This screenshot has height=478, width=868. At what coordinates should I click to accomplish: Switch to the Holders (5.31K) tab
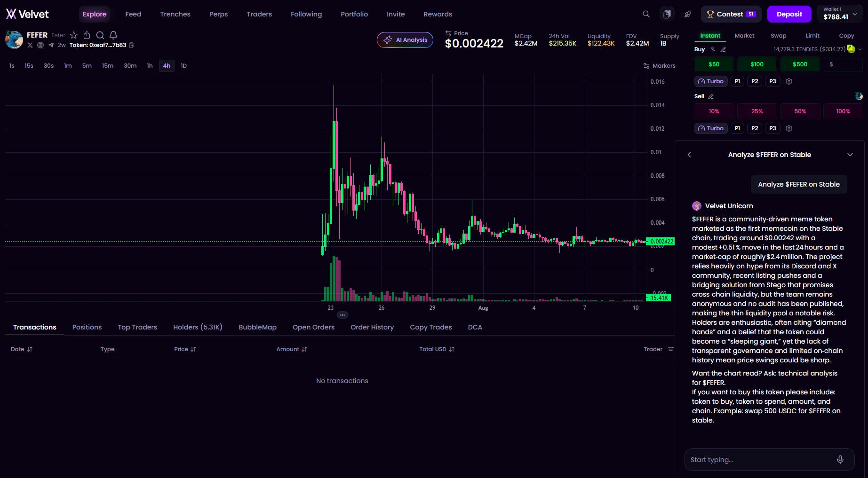[198, 327]
